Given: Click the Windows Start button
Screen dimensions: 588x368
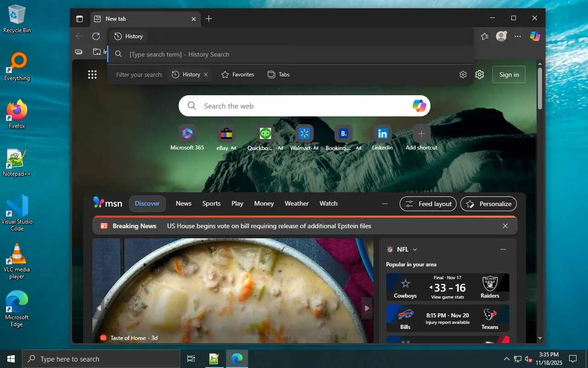Looking at the screenshot, I should click(11, 359).
